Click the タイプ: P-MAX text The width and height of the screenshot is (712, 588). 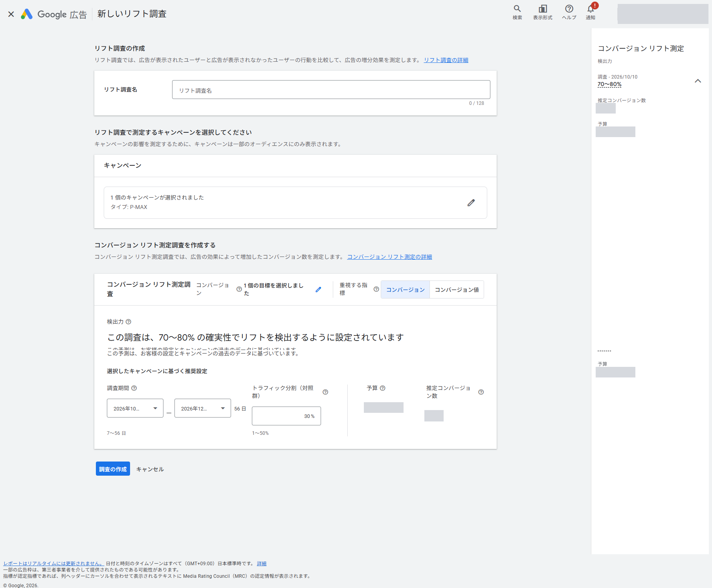coord(129,207)
